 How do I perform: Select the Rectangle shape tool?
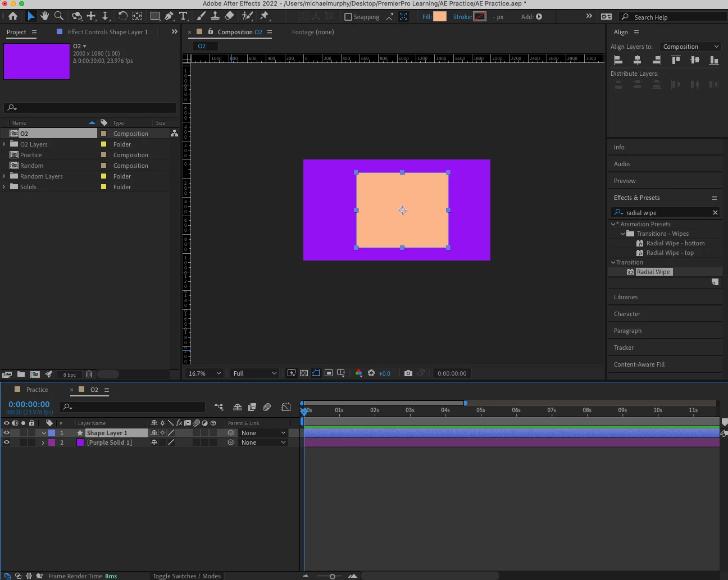[x=155, y=16]
